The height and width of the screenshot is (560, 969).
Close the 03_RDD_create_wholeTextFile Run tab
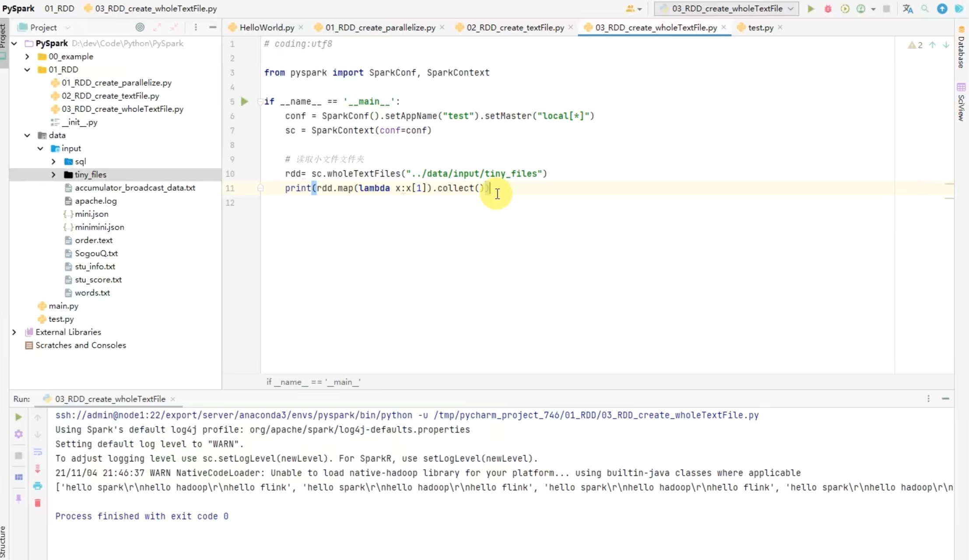point(173,399)
